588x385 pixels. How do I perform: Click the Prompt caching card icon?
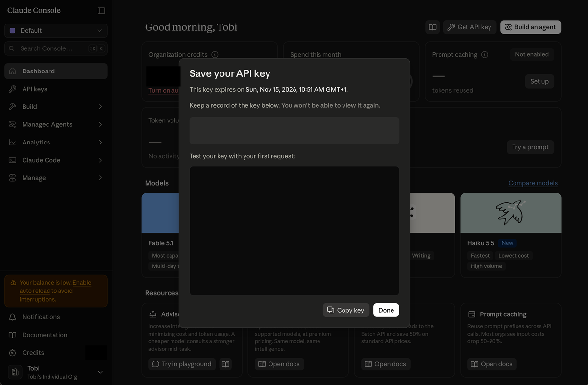click(472, 314)
